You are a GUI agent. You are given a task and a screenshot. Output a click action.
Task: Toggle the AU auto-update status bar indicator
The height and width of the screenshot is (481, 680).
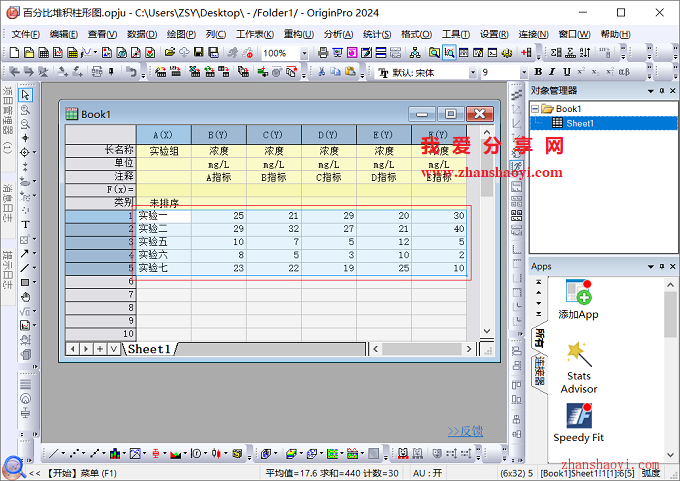click(x=428, y=473)
